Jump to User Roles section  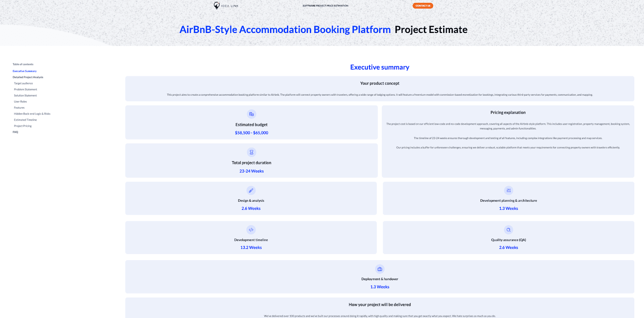[x=21, y=102]
